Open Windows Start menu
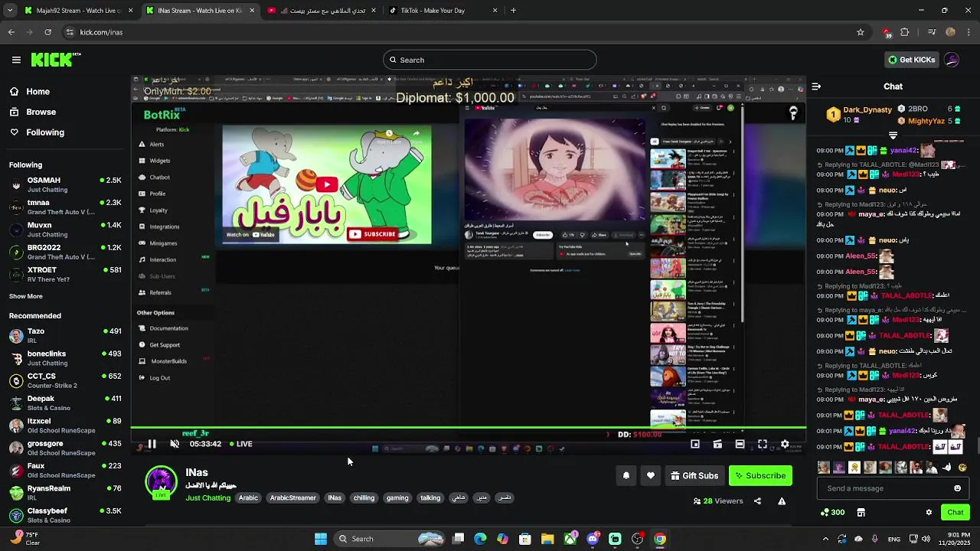The width and height of the screenshot is (980, 551). click(321, 539)
